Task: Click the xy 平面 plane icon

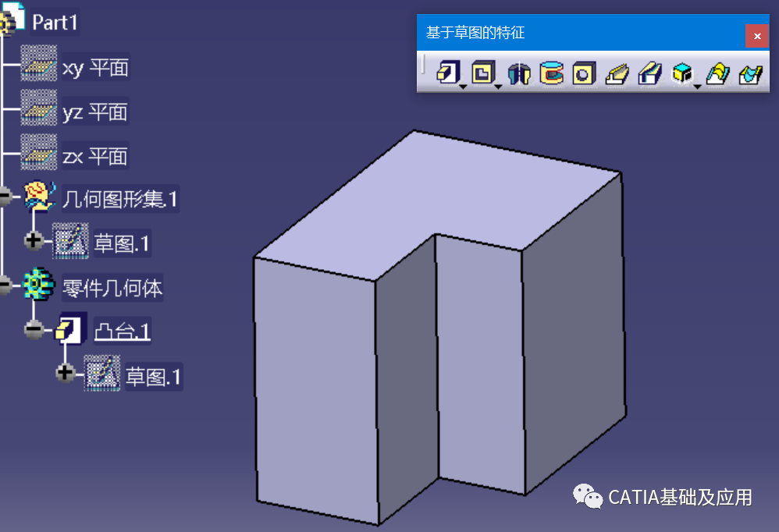Action: [39, 63]
